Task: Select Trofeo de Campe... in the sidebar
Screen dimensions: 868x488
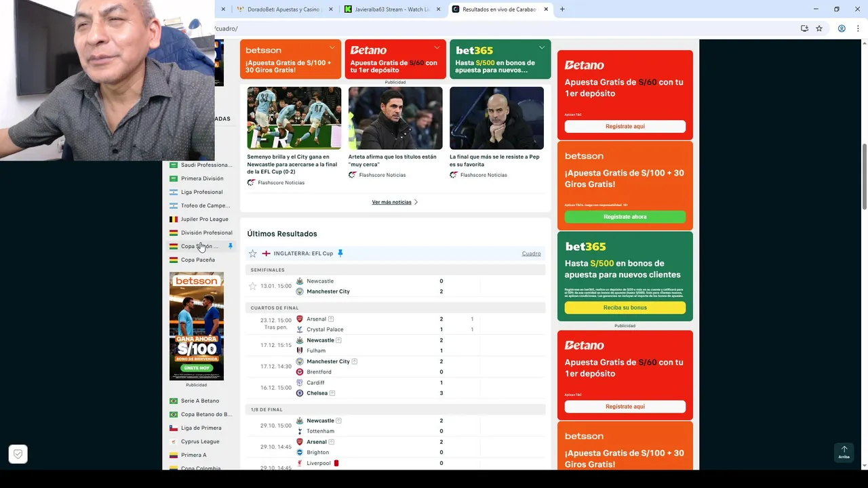Action: (x=205, y=205)
